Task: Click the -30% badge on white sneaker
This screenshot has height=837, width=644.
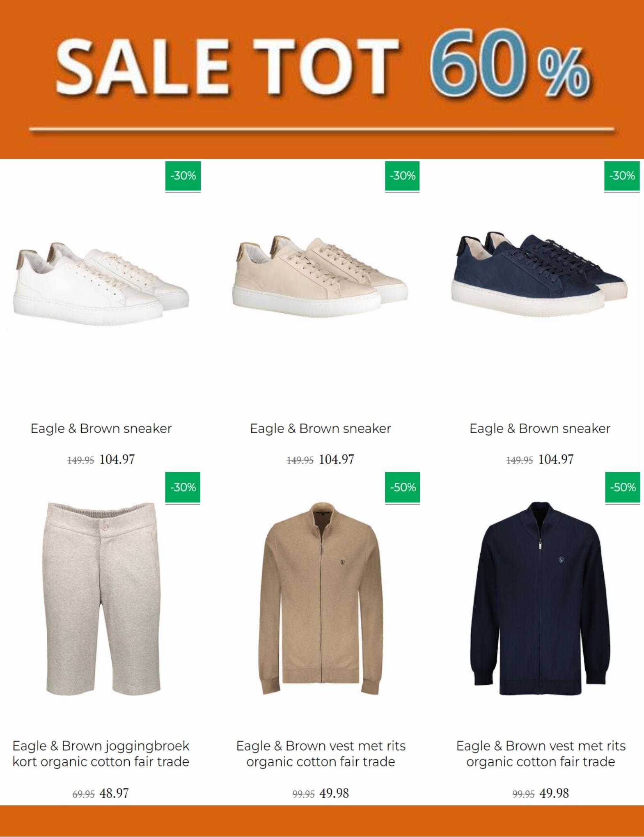Action: click(x=183, y=176)
